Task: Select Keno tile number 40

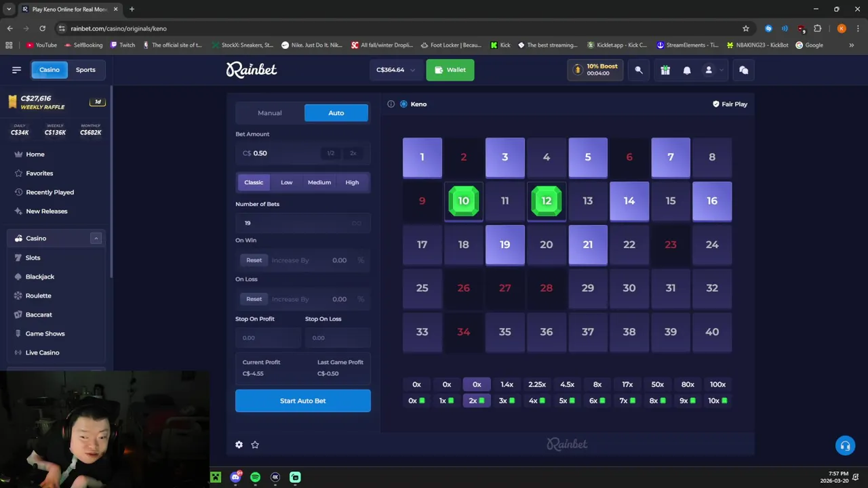Action: click(x=712, y=332)
